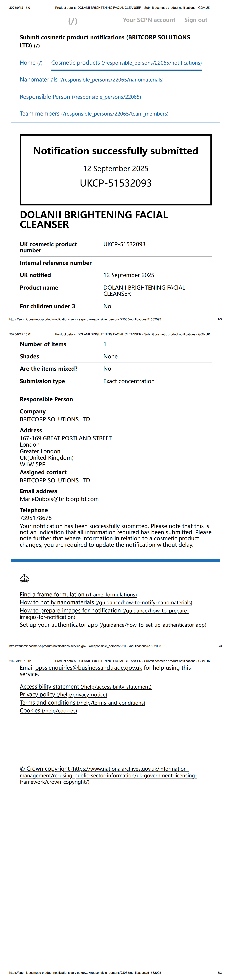
Task: Click the opss.enquiries email address link
Action: point(89,668)
